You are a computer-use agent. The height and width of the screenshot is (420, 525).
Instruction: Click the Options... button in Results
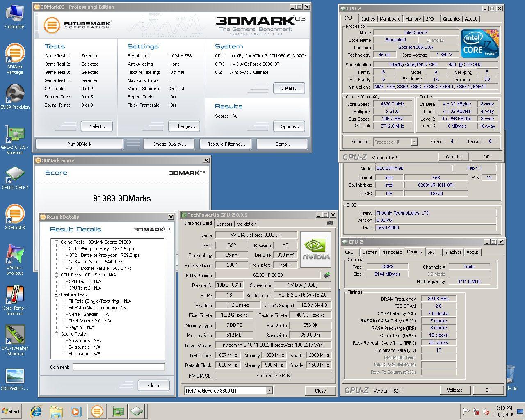pos(290,126)
